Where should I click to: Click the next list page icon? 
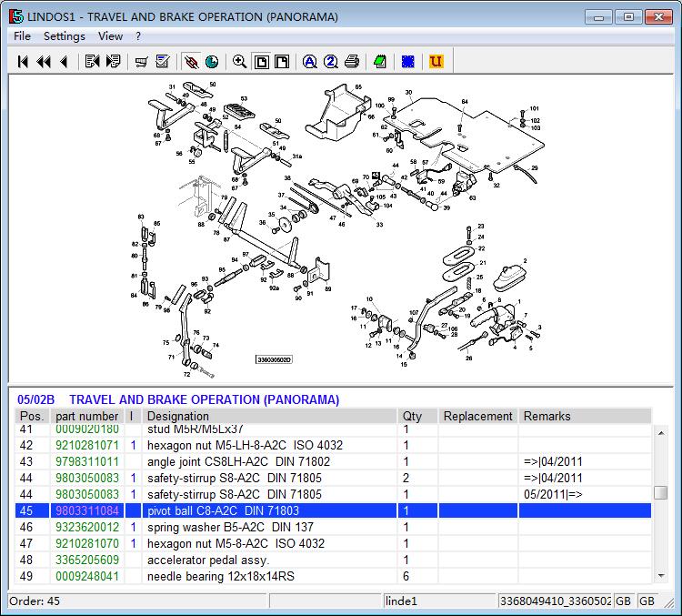coord(113,61)
